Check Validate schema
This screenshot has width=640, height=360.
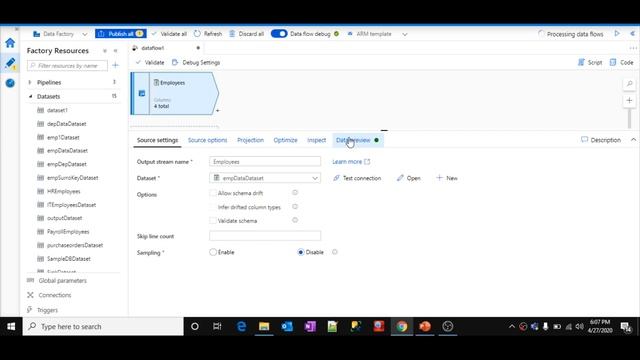pos(213,221)
